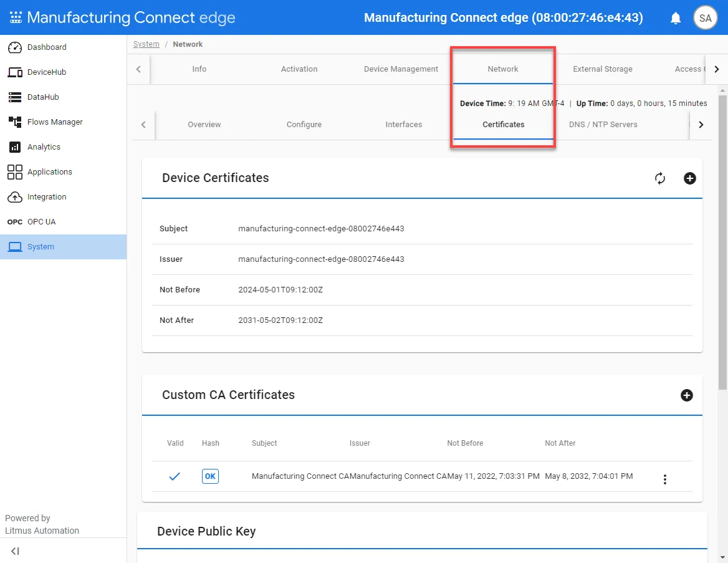Open the Manufacturing Connect CA row options menu

(x=665, y=479)
